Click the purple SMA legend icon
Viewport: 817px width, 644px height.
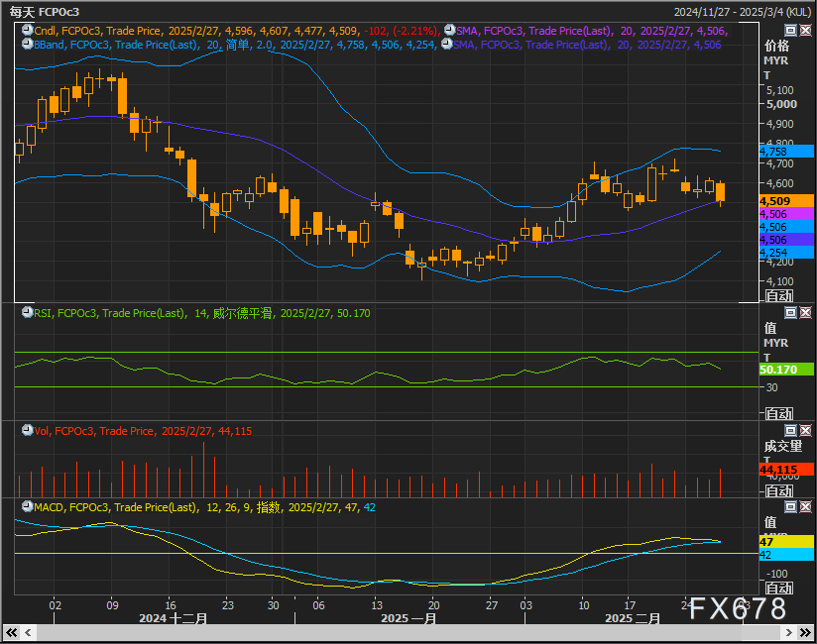pos(449,31)
